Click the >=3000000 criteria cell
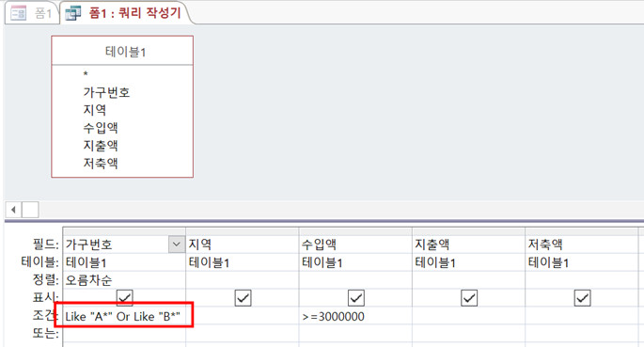The width and height of the screenshot is (644, 347). 355,316
